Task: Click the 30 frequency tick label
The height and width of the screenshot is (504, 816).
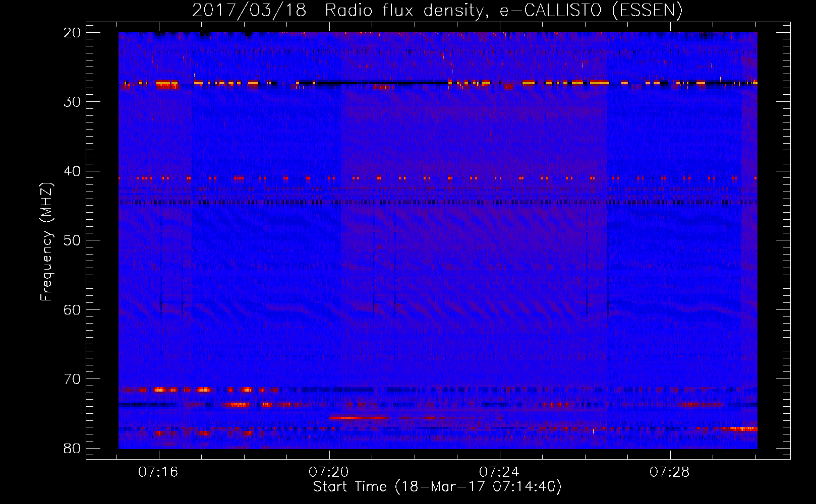Action: tap(73, 102)
